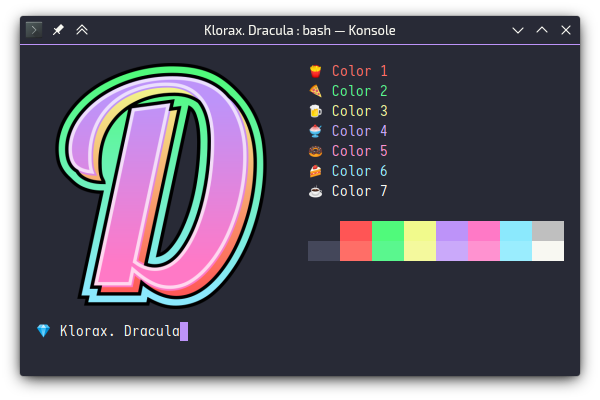The width and height of the screenshot is (600, 400).
Task: Maximize the Konsole window with up chevron
Action: click(542, 30)
